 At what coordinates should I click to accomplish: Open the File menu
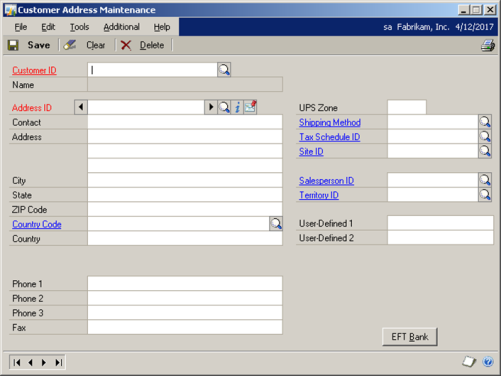tap(21, 27)
